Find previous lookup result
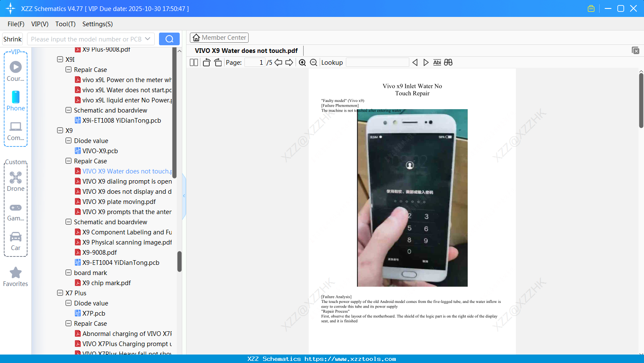The image size is (644, 363). [x=415, y=62]
